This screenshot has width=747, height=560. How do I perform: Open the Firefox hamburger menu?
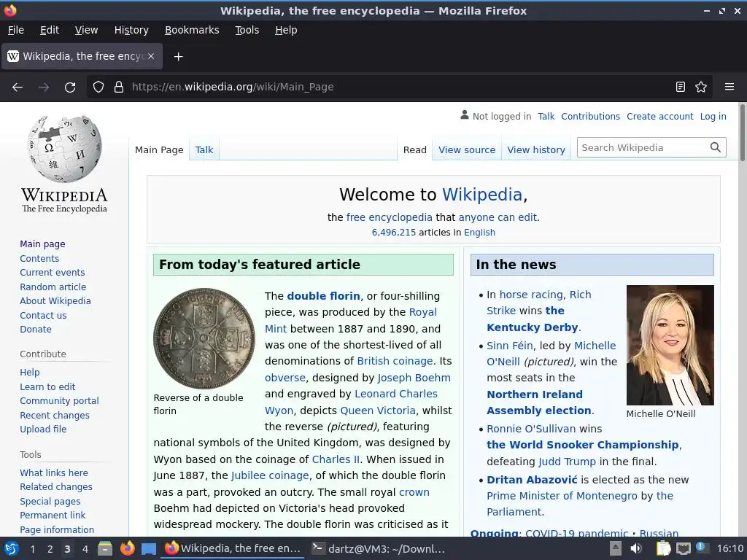click(729, 87)
